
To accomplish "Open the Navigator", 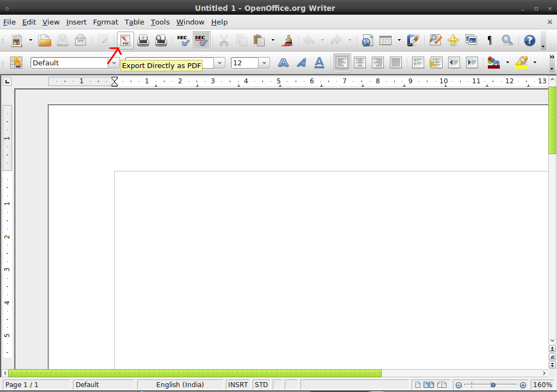I will [454, 40].
